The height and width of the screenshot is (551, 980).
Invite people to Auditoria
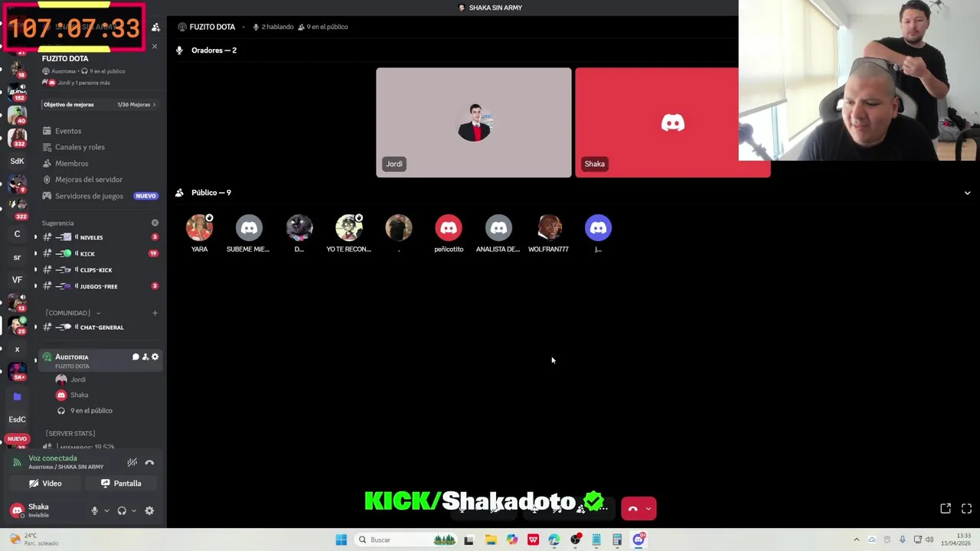pyautogui.click(x=145, y=357)
